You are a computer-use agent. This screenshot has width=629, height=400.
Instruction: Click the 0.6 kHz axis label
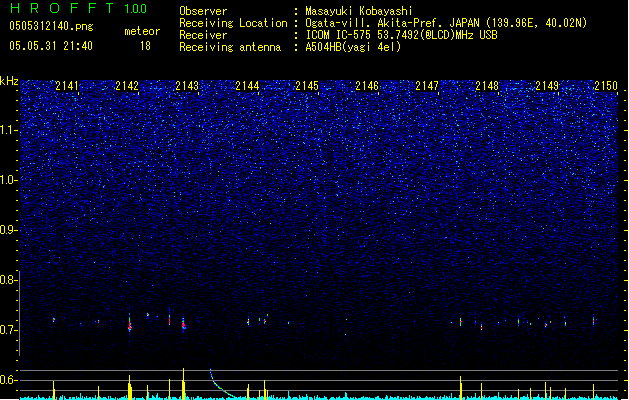(x=8, y=380)
